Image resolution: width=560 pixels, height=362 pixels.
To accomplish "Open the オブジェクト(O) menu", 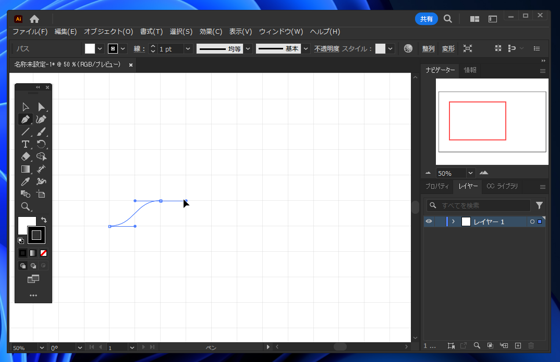I will [x=108, y=32].
